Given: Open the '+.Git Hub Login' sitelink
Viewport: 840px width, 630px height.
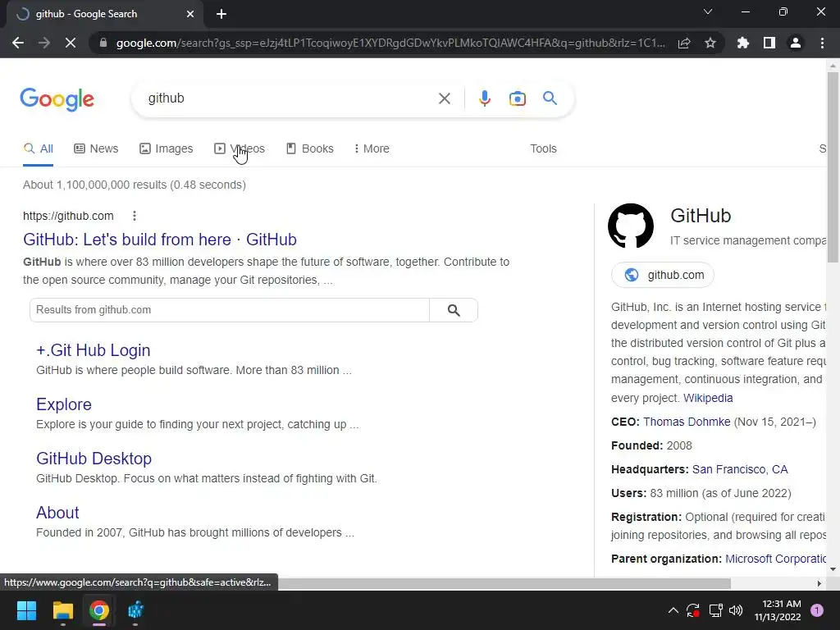Looking at the screenshot, I should point(94,350).
